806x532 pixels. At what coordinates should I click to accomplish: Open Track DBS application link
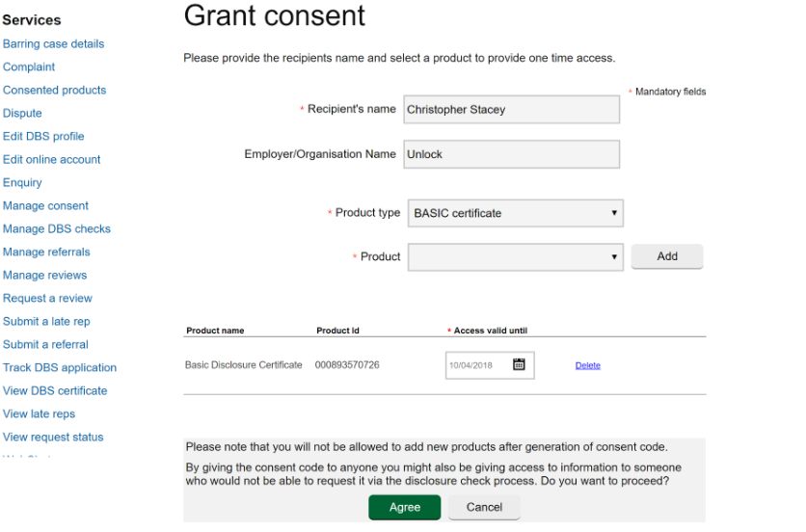click(60, 367)
